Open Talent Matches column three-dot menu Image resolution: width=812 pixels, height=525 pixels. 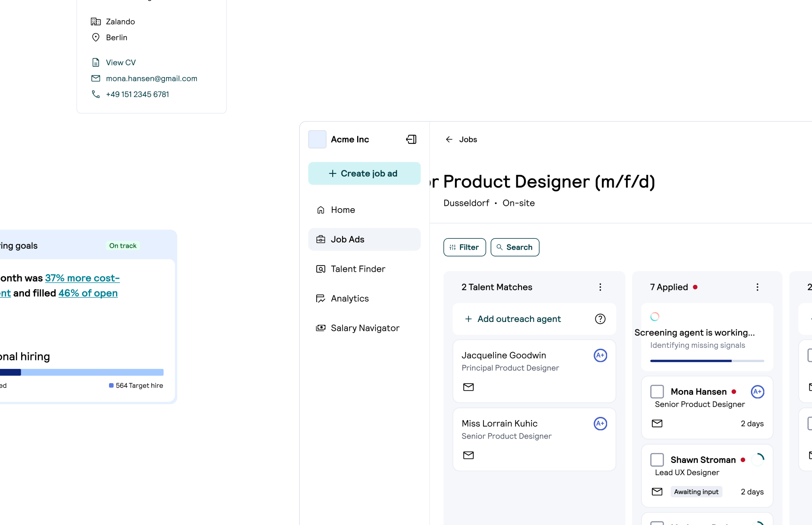click(x=600, y=287)
